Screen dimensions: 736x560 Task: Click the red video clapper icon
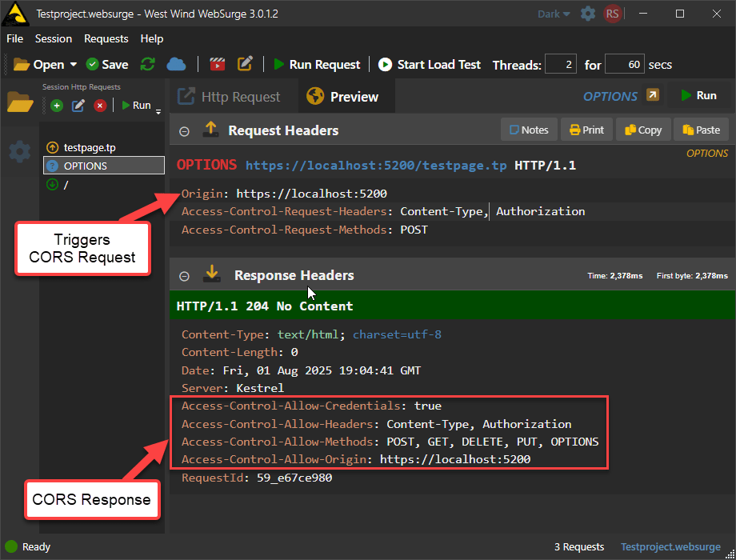(217, 65)
